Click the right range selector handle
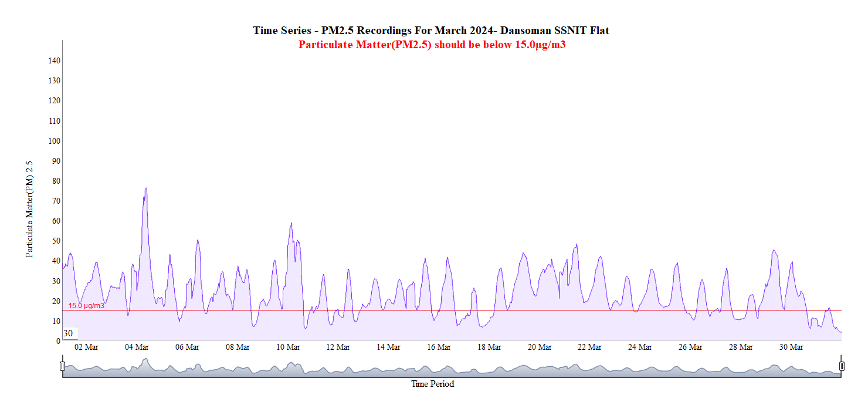 pos(842,366)
